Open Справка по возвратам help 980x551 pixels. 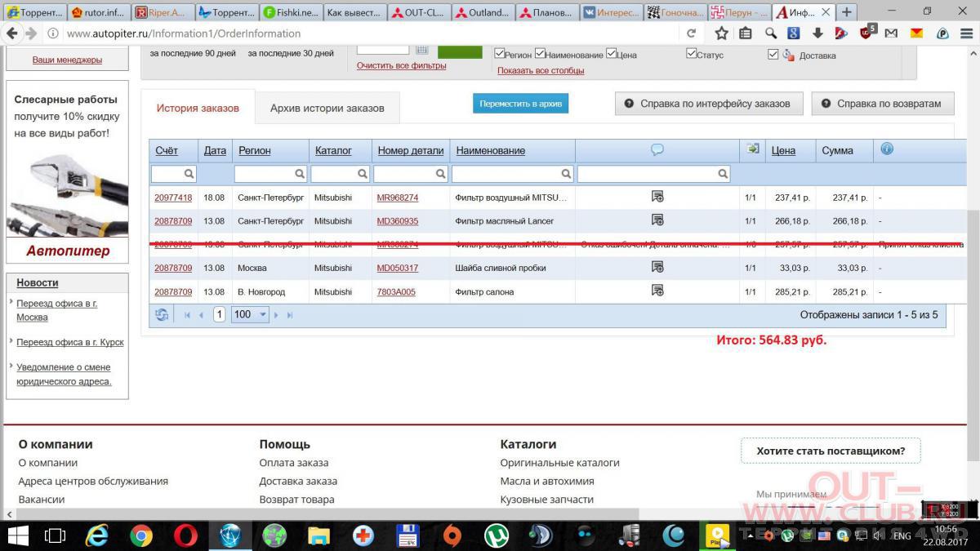coord(882,104)
